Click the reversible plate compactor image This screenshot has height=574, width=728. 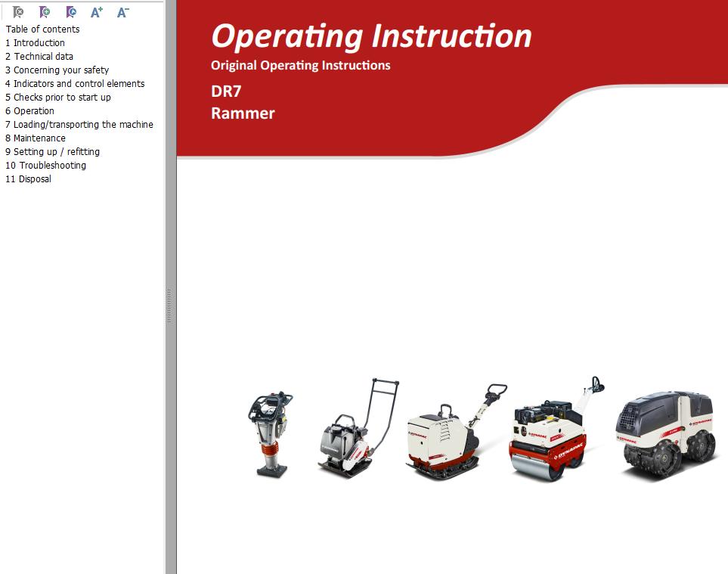[457, 432]
